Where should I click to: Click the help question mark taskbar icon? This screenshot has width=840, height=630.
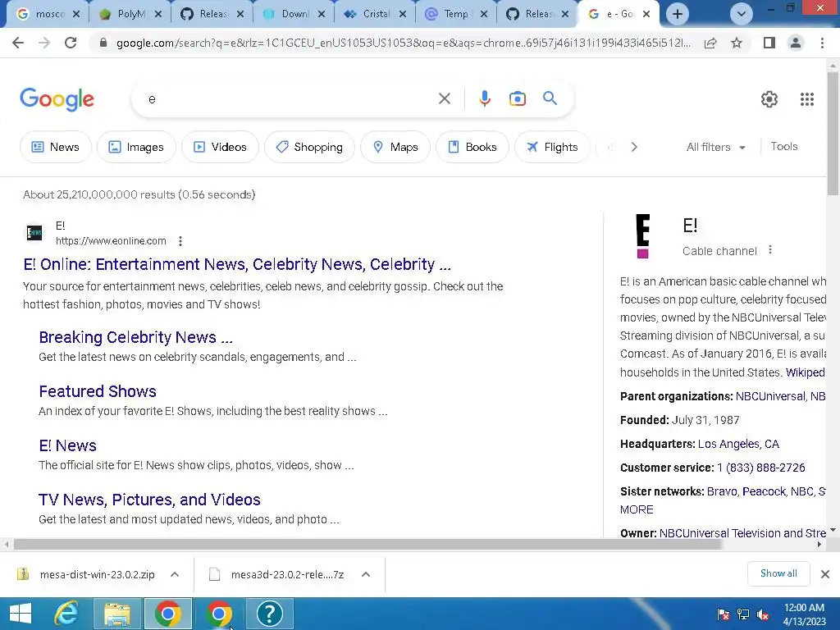coord(269,614)
